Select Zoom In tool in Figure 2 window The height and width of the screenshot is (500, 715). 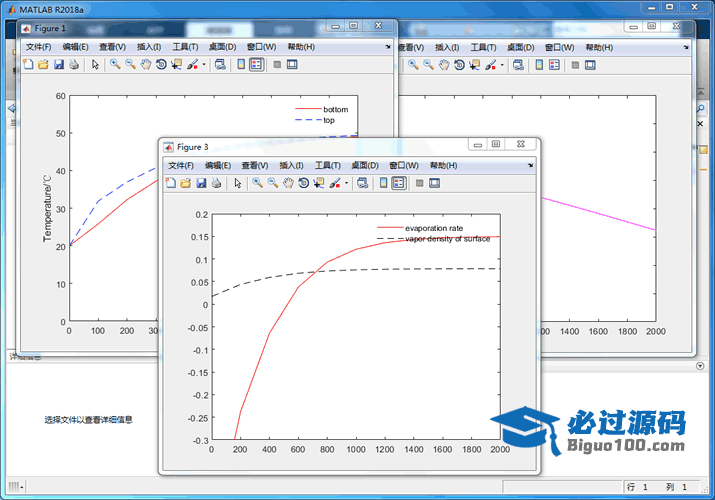414,65
